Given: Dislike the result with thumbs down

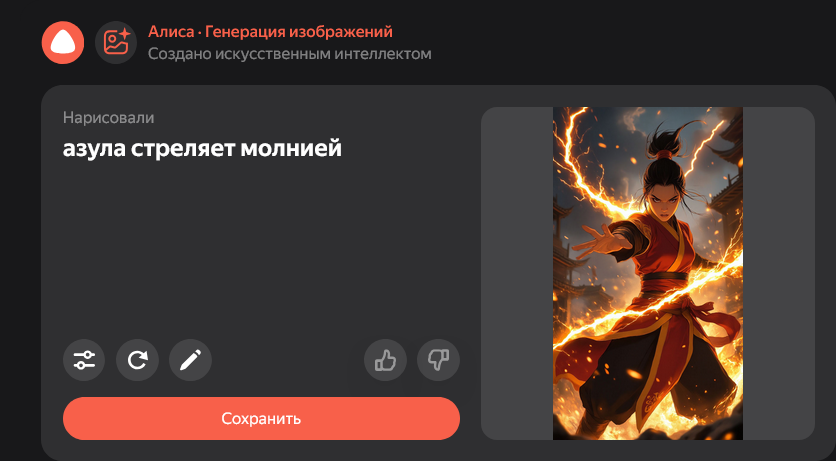Looking at the screenshot, I should [438, 360].
